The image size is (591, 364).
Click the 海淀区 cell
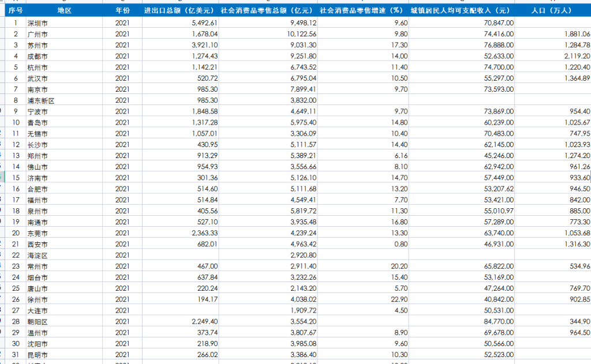click(64, 255)
